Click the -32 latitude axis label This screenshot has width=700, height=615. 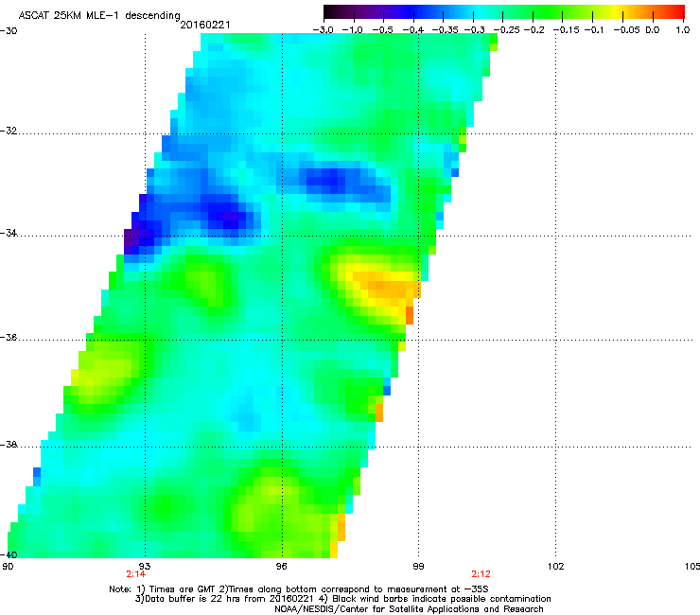[9, 131]
